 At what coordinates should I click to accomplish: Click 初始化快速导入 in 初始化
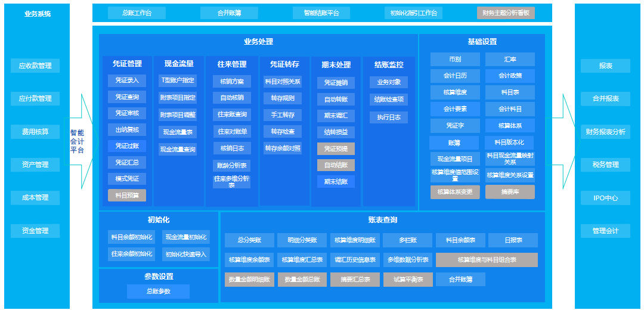coord(185,255)
